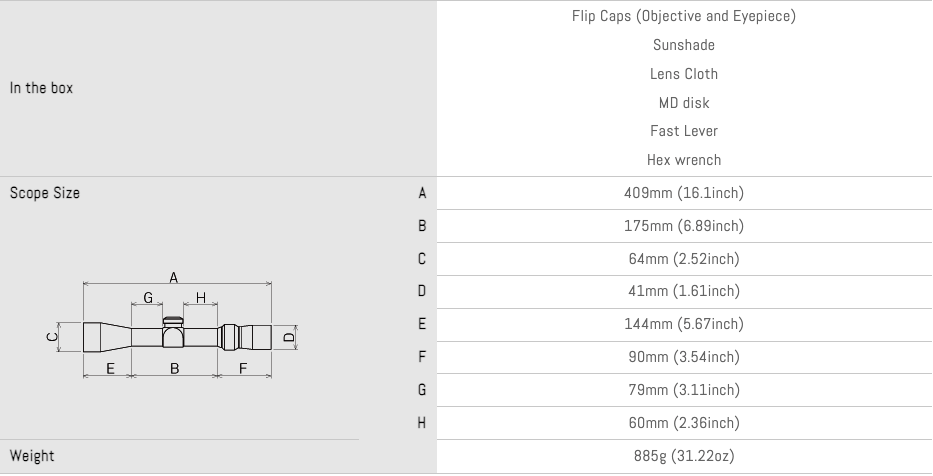Select the 409mm (16.1inch) value
Image resolution: width=933 pixels, height=476 pixels.
(684, 193)
